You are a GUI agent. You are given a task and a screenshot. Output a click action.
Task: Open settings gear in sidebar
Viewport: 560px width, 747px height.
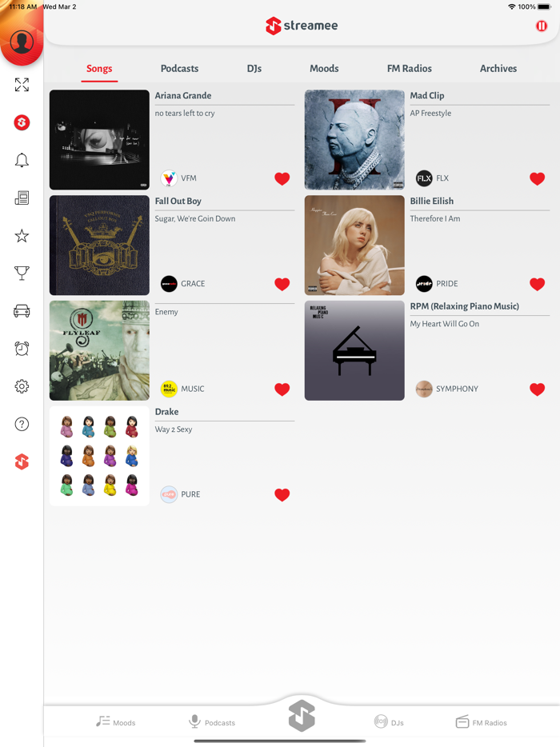click(x=22, y=386)
